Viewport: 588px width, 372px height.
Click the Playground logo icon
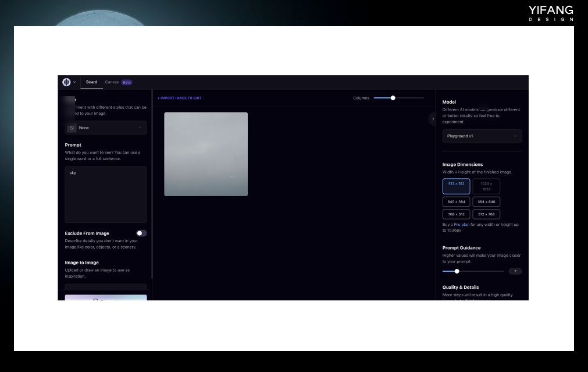[x=66, y=82]
